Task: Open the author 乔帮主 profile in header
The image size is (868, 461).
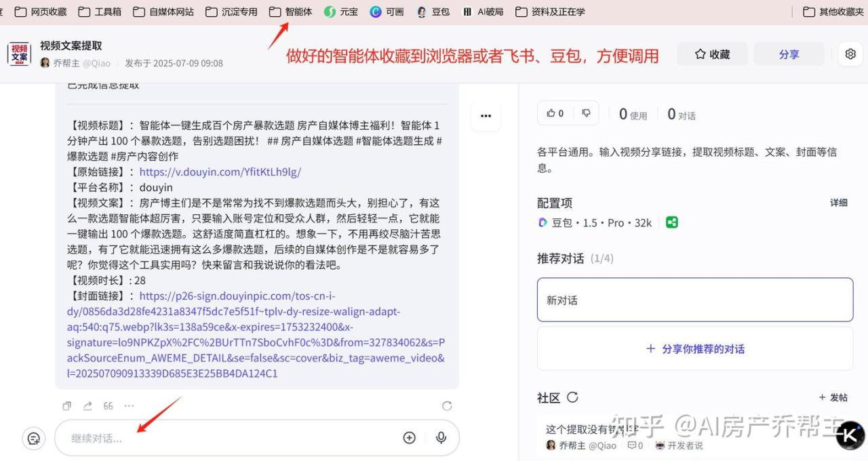Action: [x=75, y=63]
